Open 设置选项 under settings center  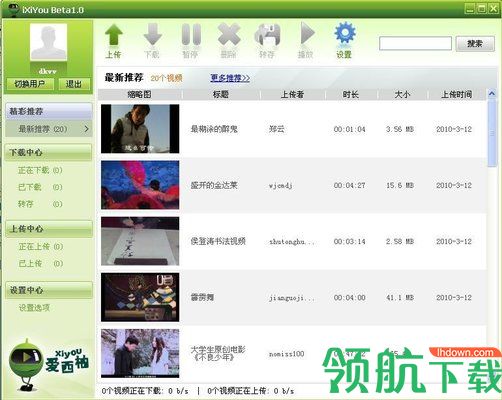(x=34, y=308)
